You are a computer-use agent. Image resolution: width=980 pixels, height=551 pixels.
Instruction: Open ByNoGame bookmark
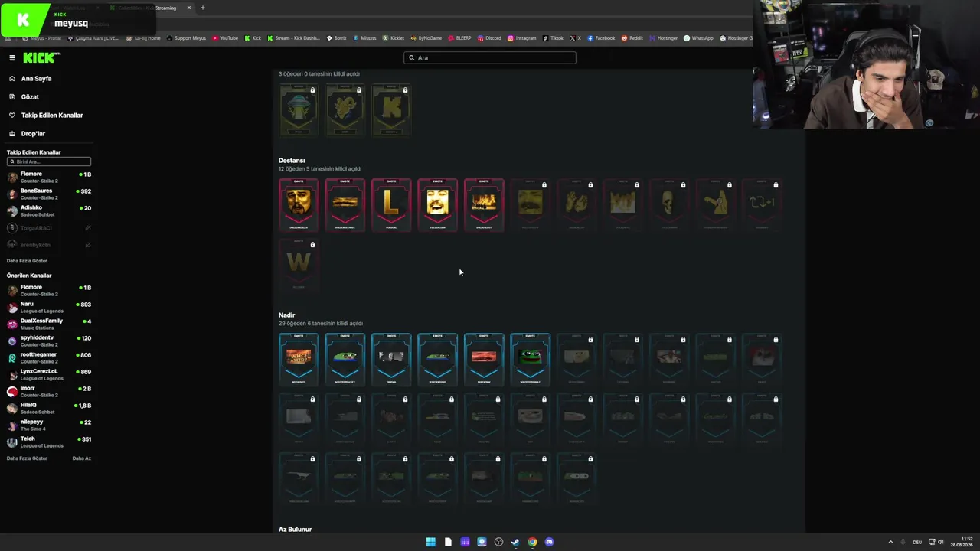(x=426, y=38)
